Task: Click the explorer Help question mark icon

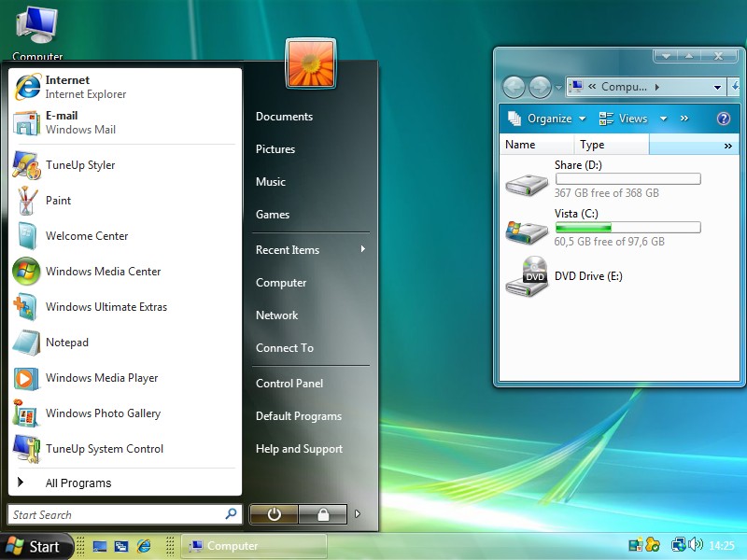Action: 723,119
